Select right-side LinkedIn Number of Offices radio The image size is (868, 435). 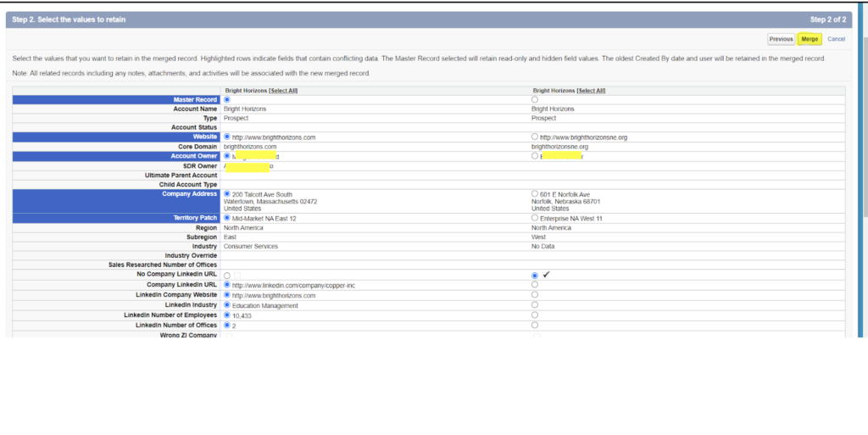point(534,325)
